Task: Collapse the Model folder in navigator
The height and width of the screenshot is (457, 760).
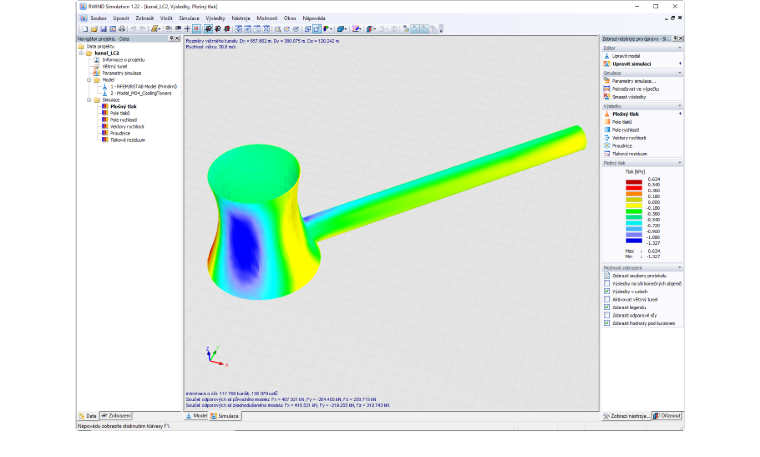Action: point(89,80)
